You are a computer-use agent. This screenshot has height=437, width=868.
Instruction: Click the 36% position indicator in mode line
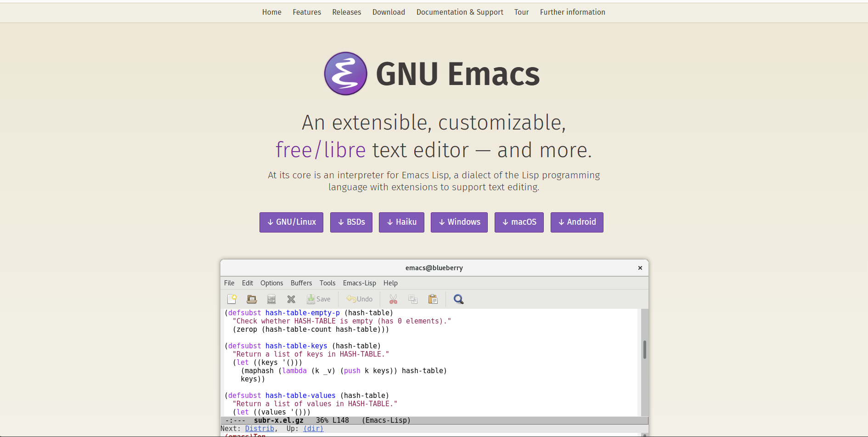click(322, 420)
